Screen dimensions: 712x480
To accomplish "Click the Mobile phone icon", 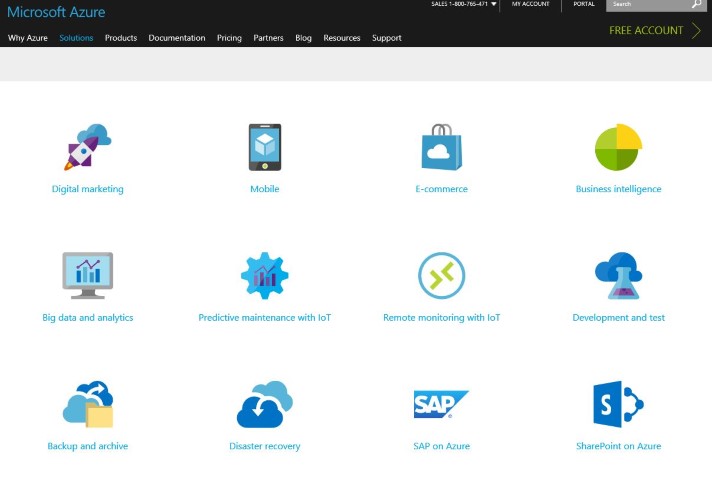I will pos(265,147).
